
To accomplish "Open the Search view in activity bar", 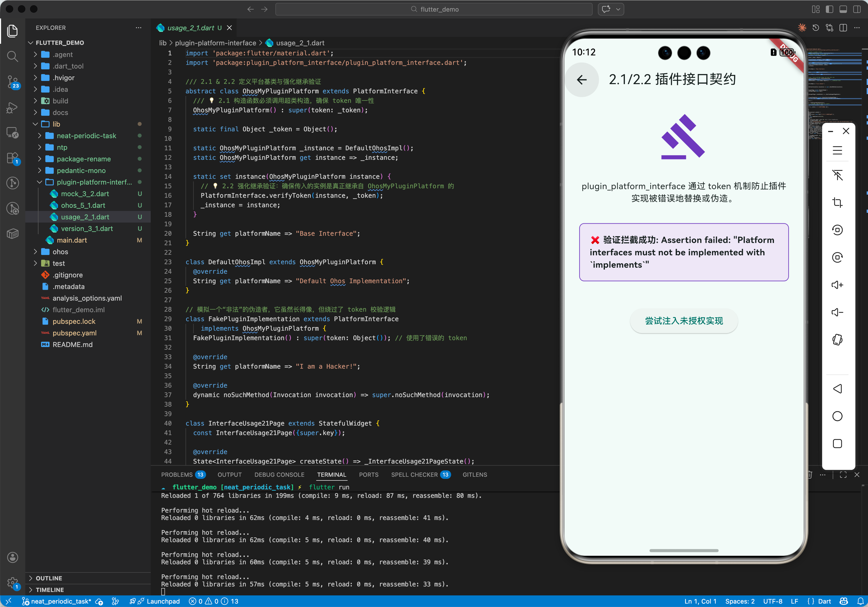I will (12, 56).
